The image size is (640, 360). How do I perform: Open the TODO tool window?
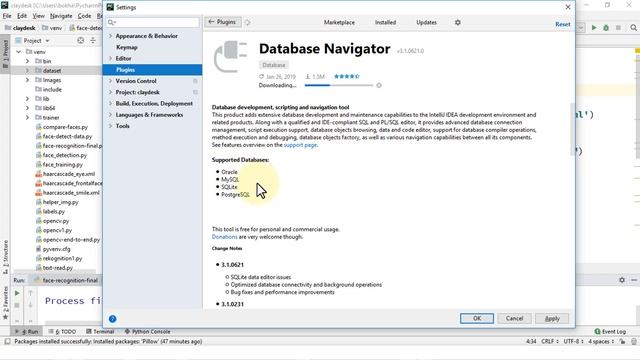point(62,331)
